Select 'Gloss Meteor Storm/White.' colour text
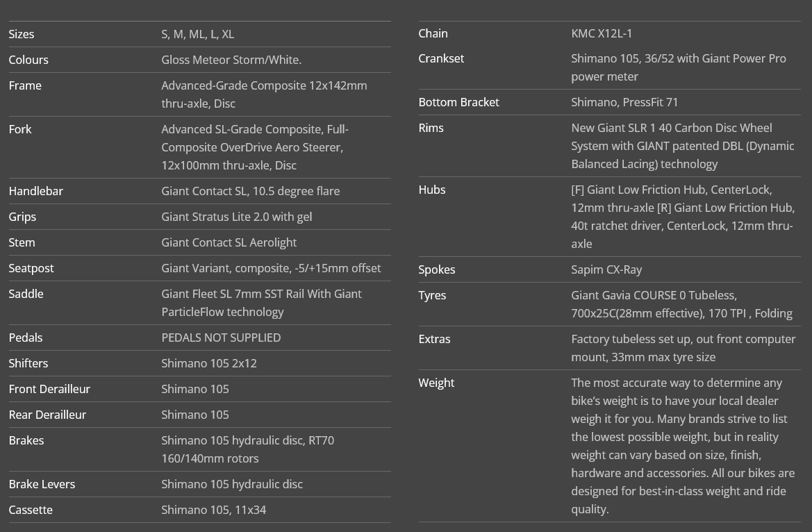Image resolution: width=812 pixels, height=532 pixels. click(231, 60)
